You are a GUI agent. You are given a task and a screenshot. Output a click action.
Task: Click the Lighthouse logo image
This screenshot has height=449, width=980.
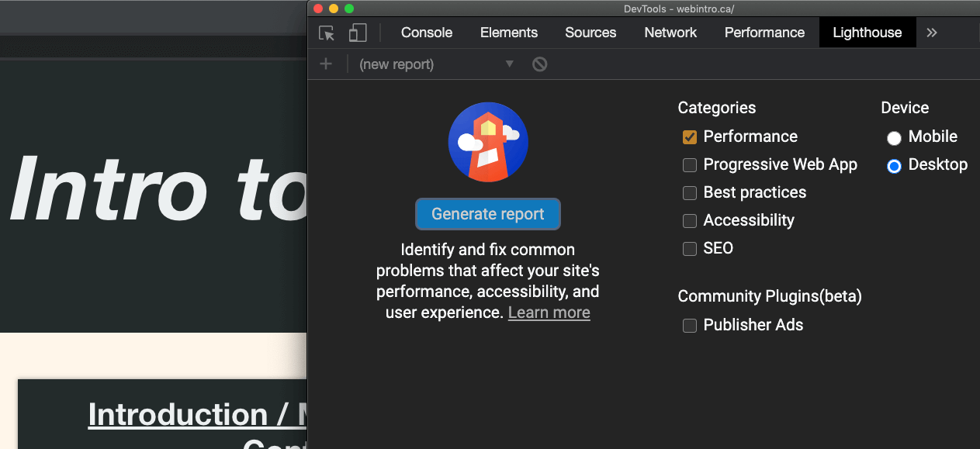pyautogui.click(x=488, y=142)
